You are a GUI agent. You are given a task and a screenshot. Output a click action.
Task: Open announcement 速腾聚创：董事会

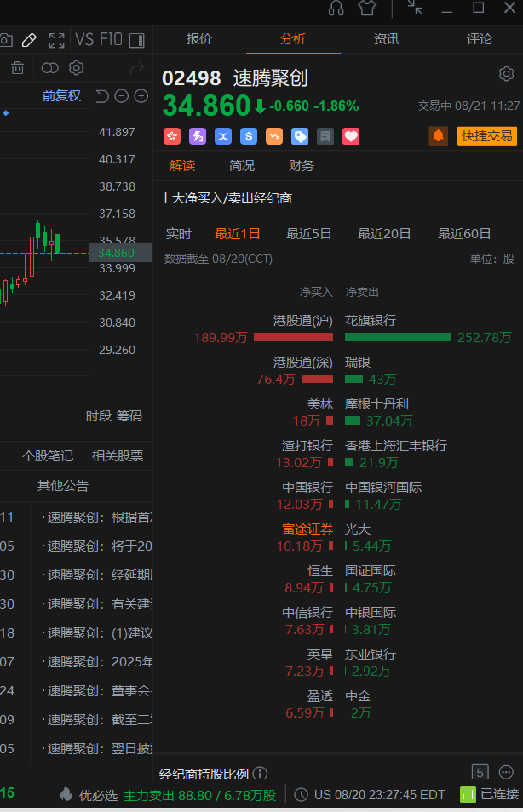click(x=97, y=691)
